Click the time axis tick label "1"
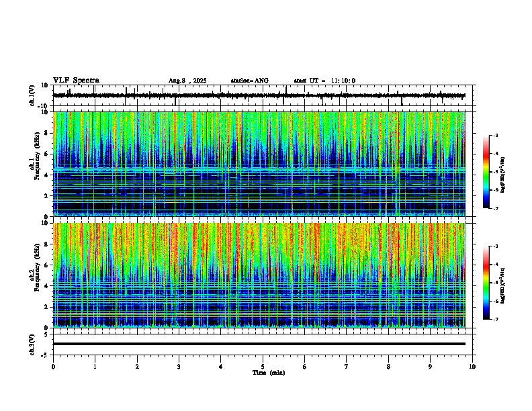Screen dimensions: 532x411 tap(95, 367)
